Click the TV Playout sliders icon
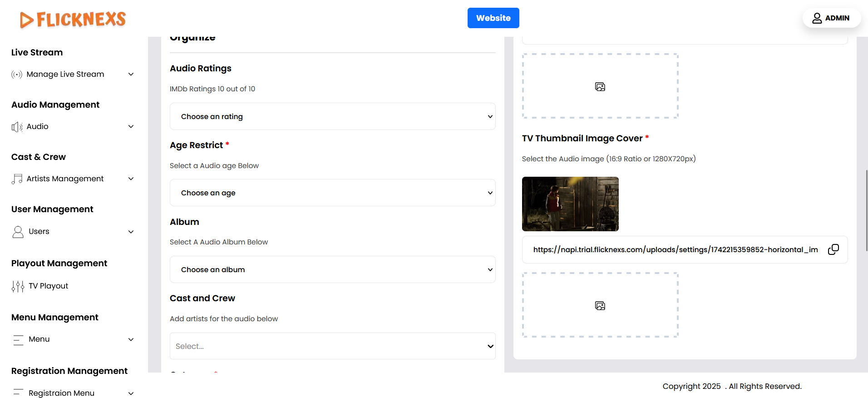 tap(18, 286)
